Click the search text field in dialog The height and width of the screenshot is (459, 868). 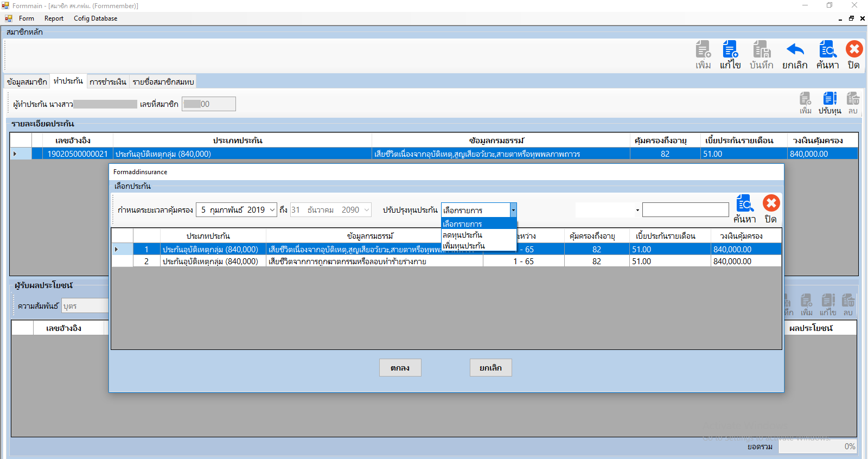[685, 210]
